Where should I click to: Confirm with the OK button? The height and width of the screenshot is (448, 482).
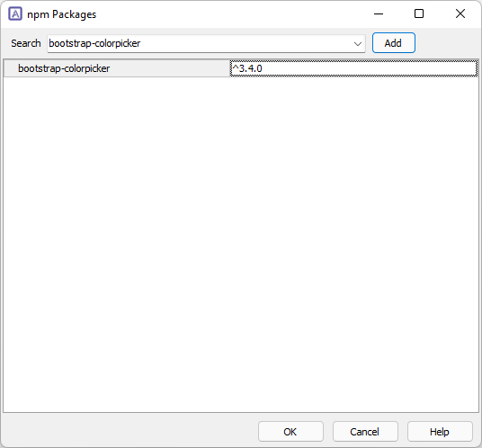click(x=290, y=432)
